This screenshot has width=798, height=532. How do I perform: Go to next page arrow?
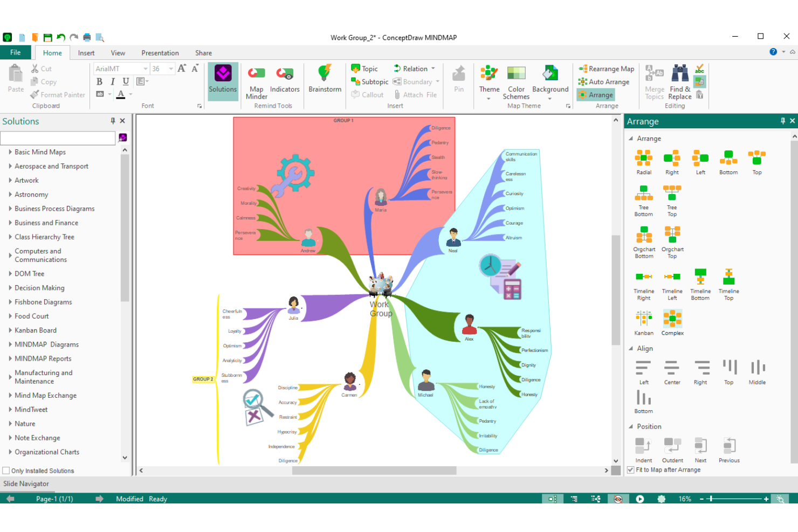pos(99,499)
